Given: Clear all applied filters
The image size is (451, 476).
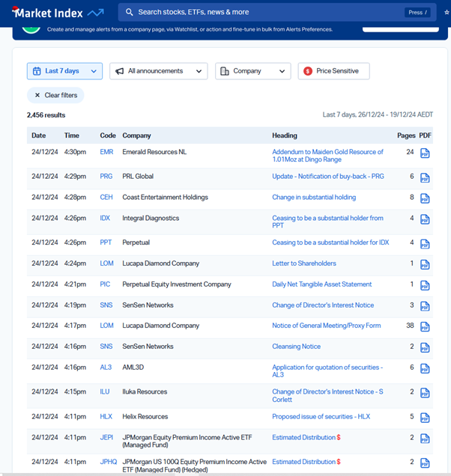Looking at the screenshot, I should (55, 95).
